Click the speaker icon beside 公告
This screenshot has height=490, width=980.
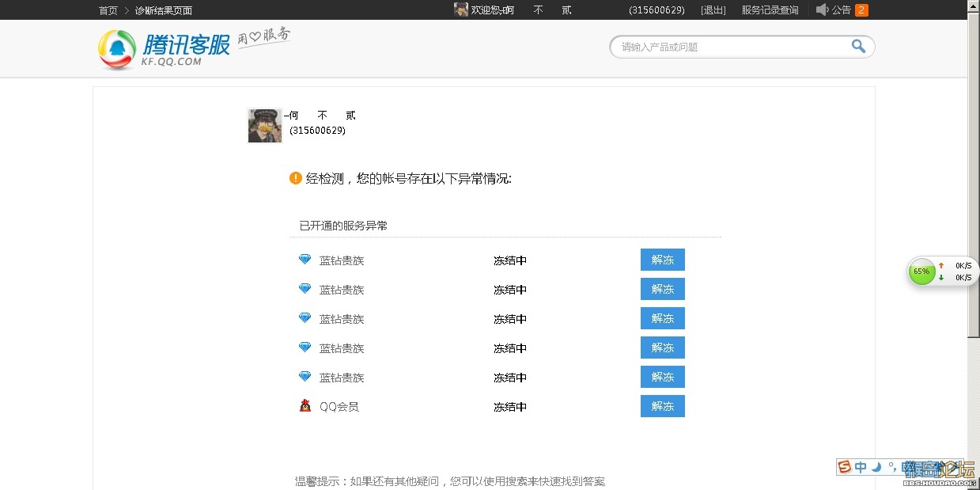822,9
